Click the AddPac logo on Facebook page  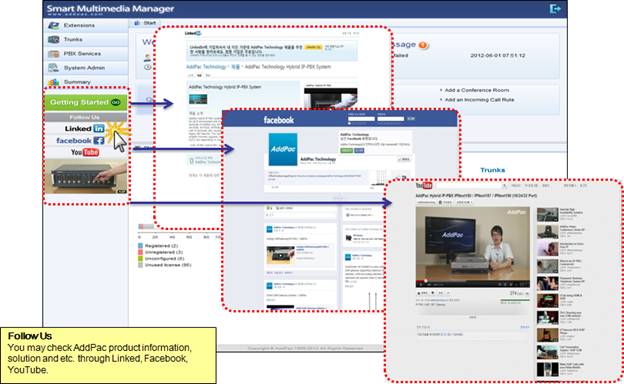coord(283,149)
